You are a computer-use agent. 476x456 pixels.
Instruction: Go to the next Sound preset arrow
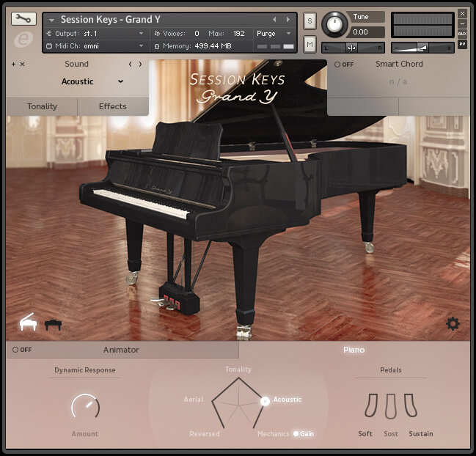140,64
